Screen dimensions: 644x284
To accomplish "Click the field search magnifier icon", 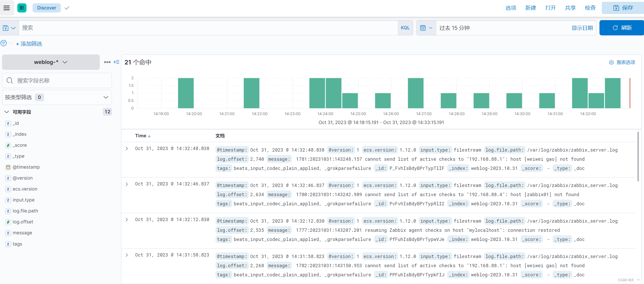I will pyautogui.click(x=10, y=80).
